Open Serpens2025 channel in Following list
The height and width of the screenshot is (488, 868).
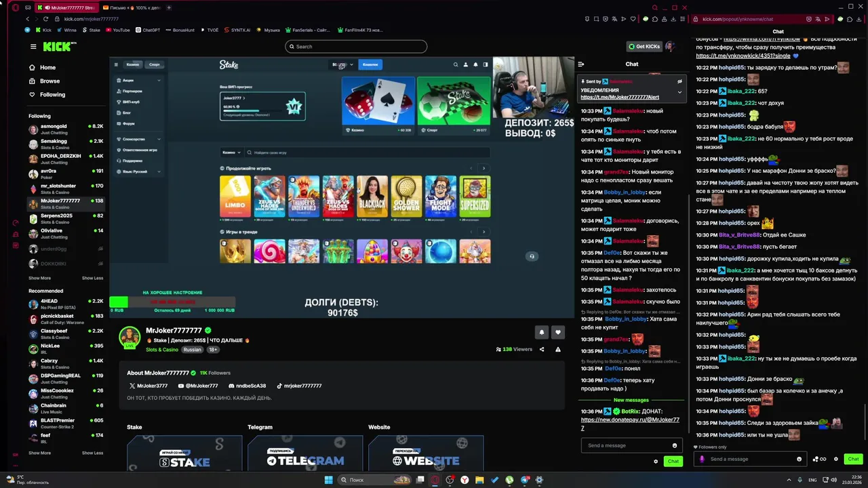tap(65, 218)
